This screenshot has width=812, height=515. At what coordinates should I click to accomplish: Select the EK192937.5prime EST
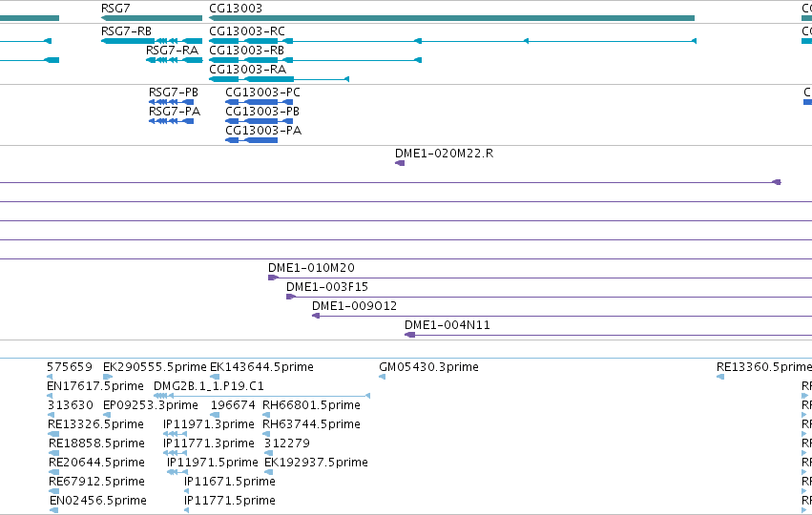[316, 463]
